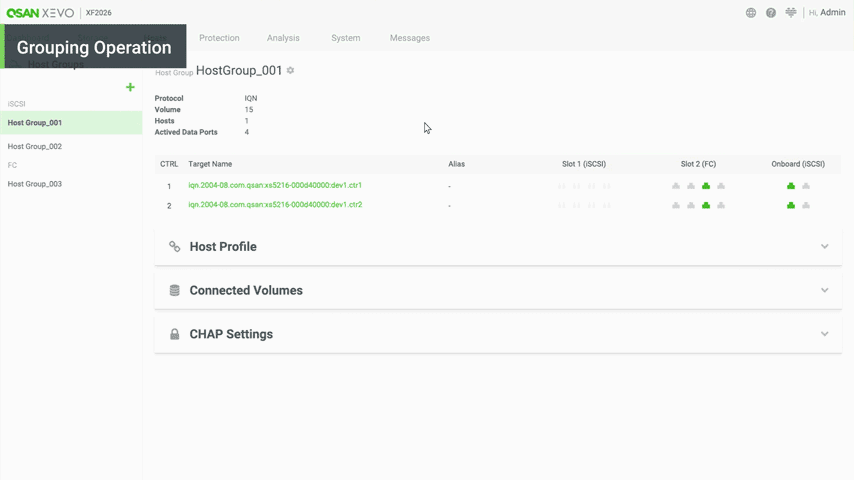The width and height of the screenshot is (854, 480).
Task: Click the FC group label in sidebar
Action: [12, 165]
